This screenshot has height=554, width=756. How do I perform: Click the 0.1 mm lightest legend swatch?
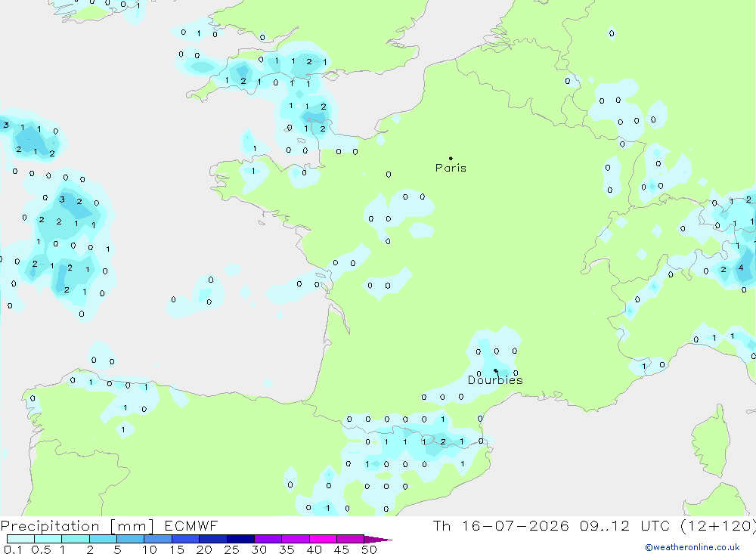20,539
